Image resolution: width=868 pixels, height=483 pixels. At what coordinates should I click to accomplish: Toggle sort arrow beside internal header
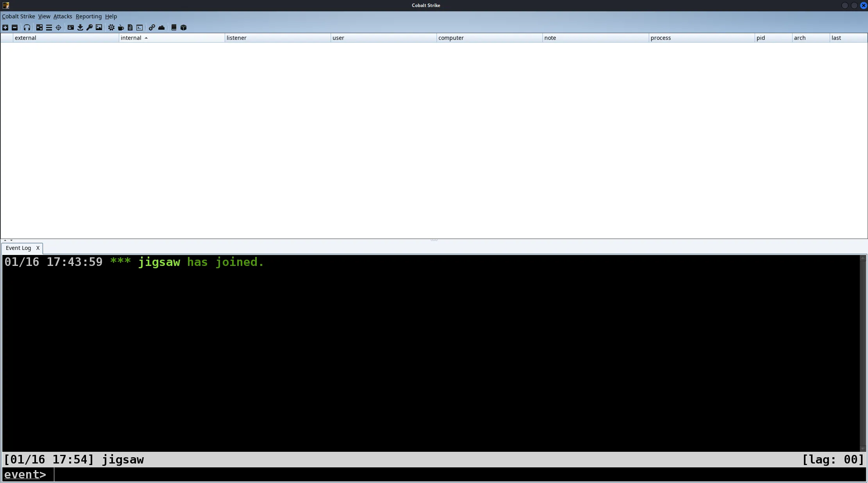coord(146,38)
